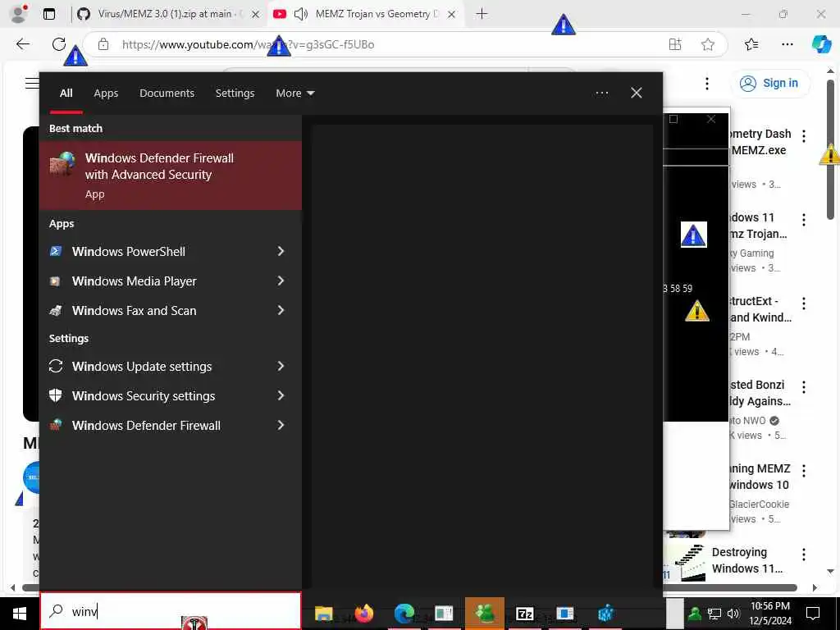Open the volume tray icon
Viewport: 840px width, 630px height.
click(733, 614)
